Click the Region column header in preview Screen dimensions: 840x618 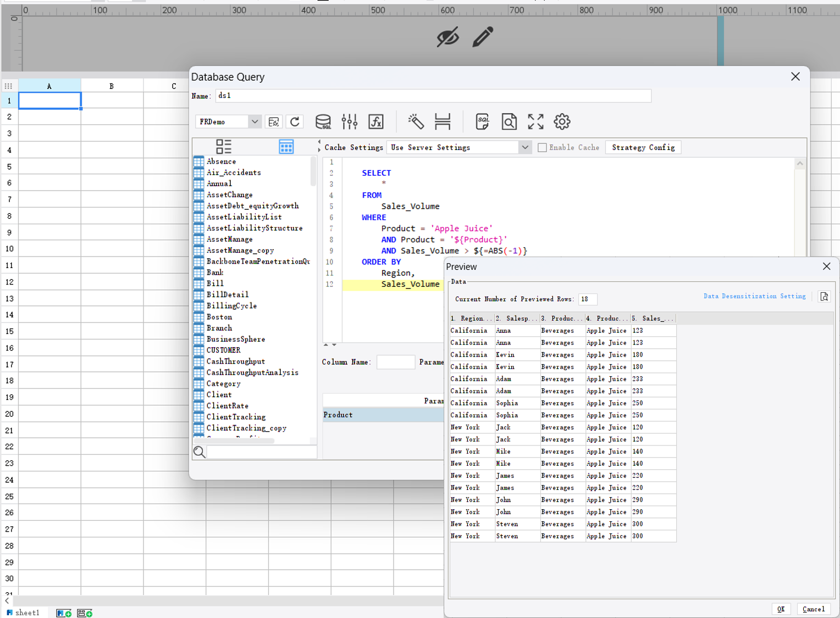(x=472, y=319)
